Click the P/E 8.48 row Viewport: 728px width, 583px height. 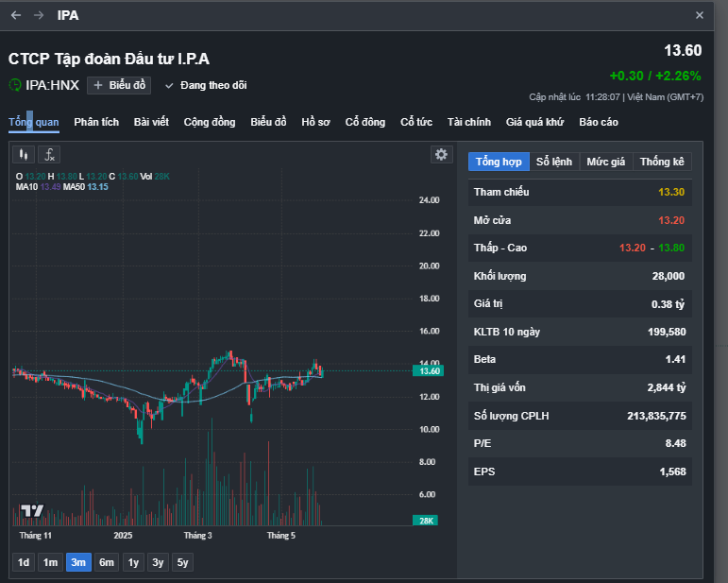click(580, 444)
